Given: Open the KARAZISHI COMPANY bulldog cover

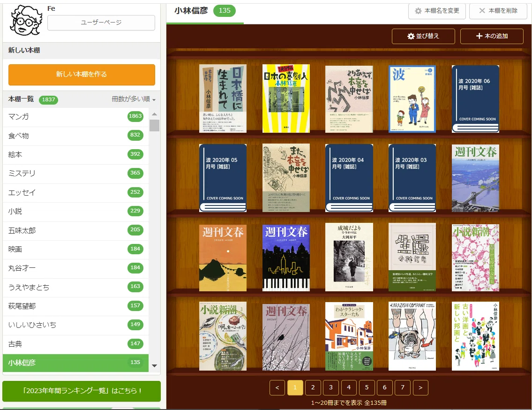Looking at the screenshot, I should coord(412,336).
